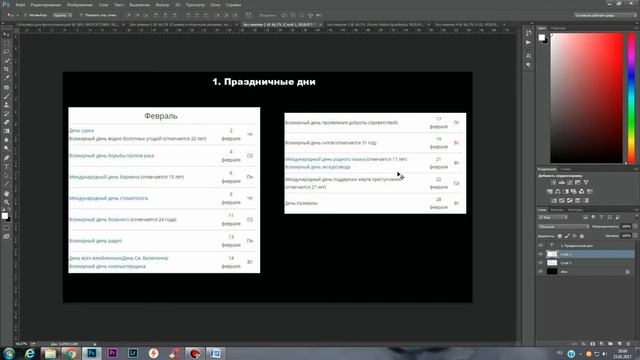Image resolution: width=640 pixels, height=360 pixels.
Task: Select the Eyedropper tool
Action: point(6,78)
